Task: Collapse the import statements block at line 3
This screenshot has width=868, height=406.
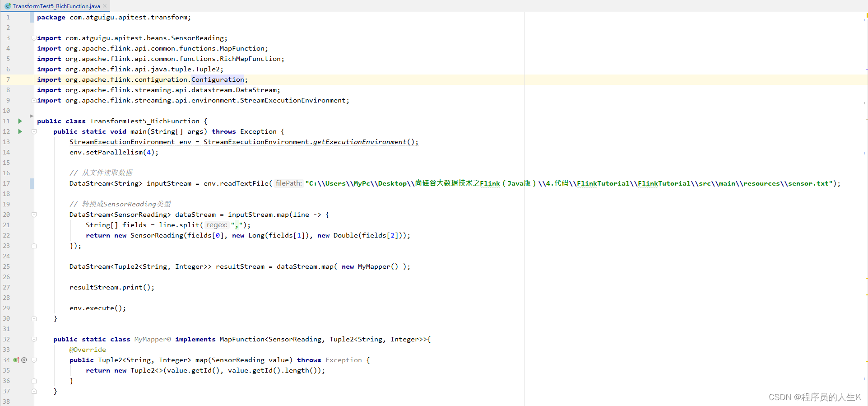Action: [x=34, y=38]
